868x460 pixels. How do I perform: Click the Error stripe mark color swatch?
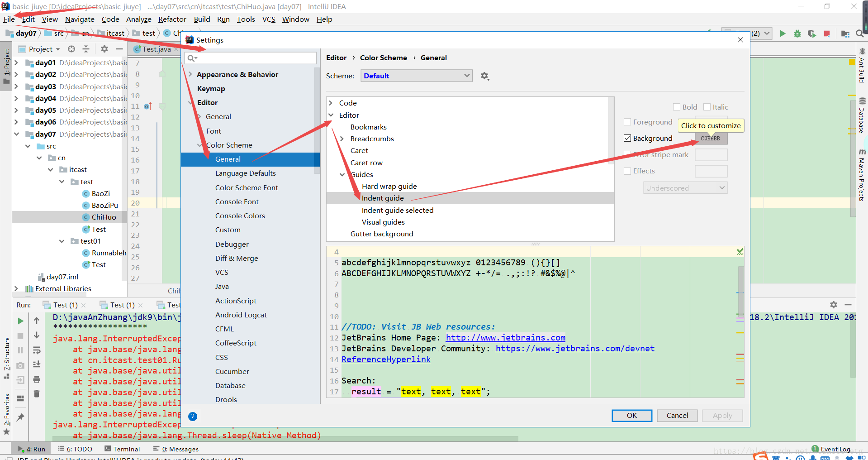pos(711,155)
